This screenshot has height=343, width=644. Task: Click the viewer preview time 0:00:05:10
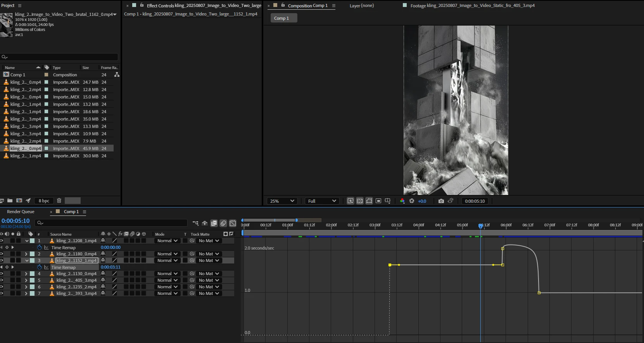tap(475, 201)
